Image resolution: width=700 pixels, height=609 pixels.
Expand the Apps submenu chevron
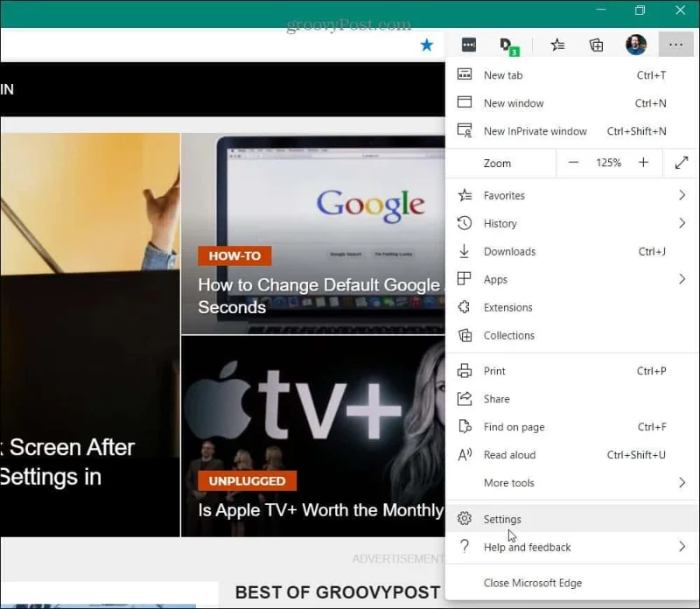point(682,279)
